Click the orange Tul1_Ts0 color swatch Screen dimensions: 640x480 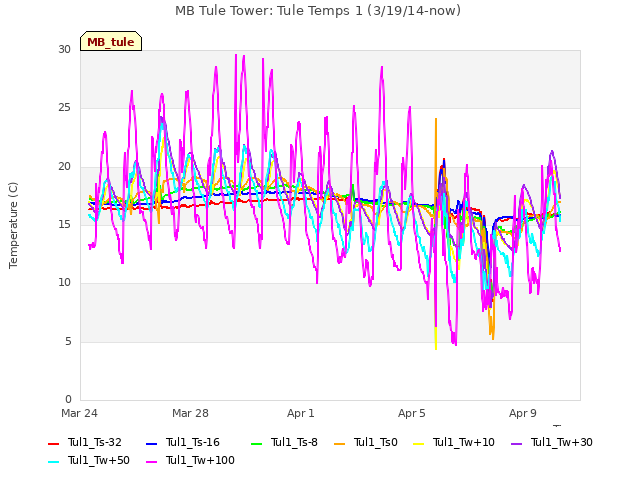tap(339, 443)
